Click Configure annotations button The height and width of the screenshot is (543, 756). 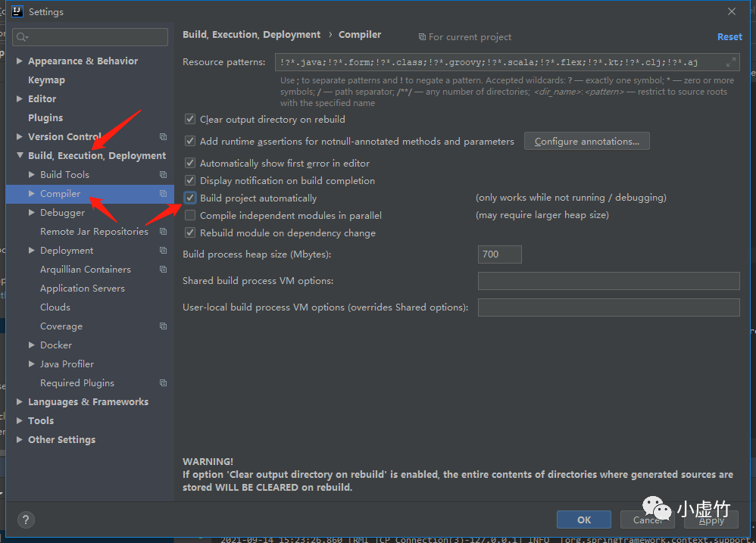click(x=587, y=141)
